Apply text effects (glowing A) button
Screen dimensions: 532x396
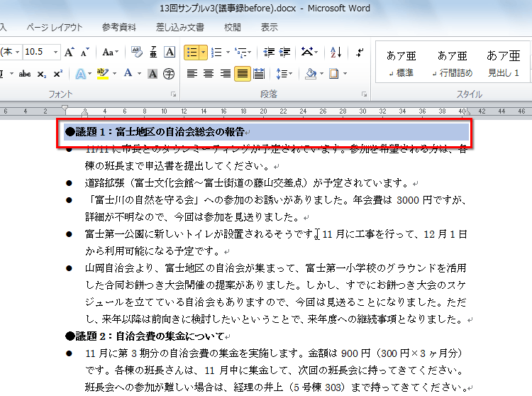[x=80, y=74]
